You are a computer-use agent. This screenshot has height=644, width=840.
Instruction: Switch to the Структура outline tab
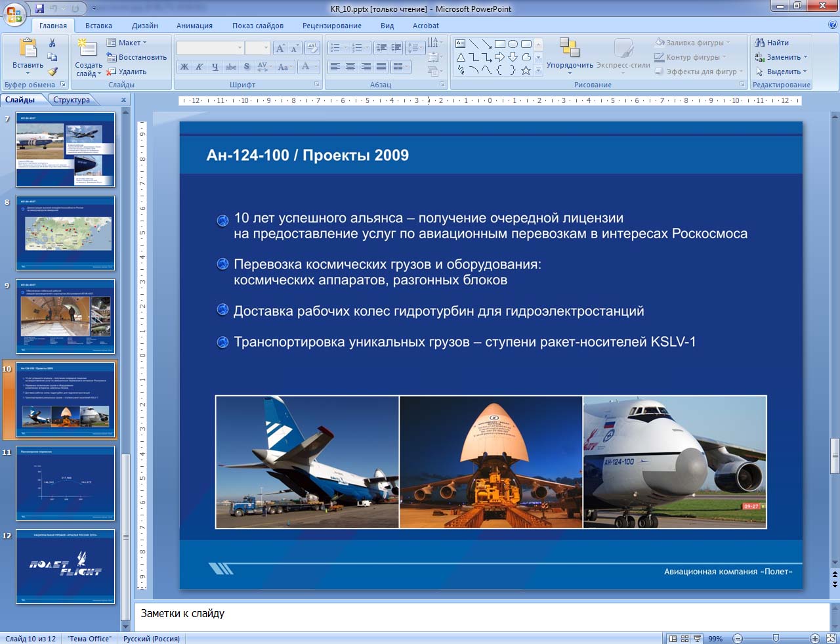pos(72,100)
